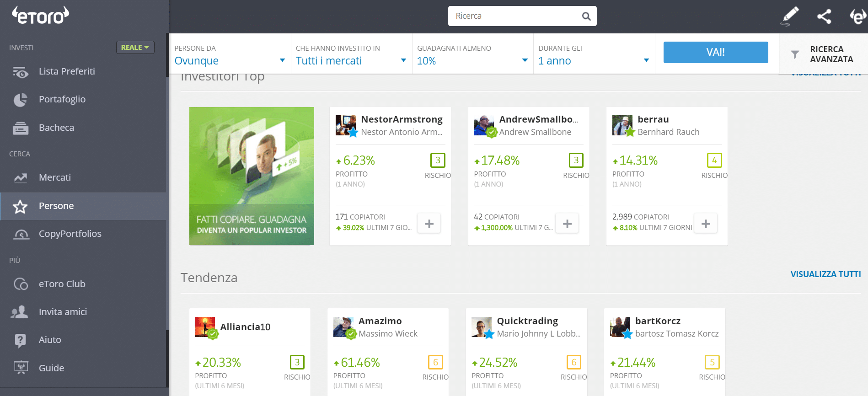Open Alliancia10 profile avatar
The height and width of the screenshot is (396, 868).
[x=205, y=327]
